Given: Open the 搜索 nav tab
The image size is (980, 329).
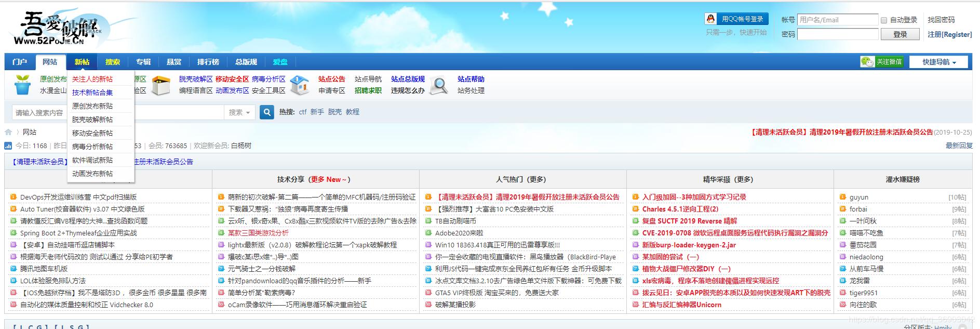Looking at the screenshot, I should [113, 62].
